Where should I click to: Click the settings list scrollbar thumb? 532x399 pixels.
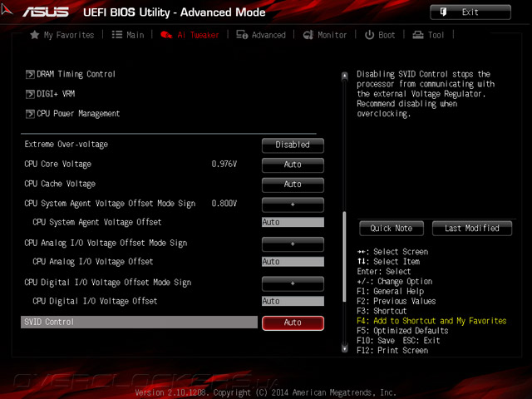coord(345,257)
